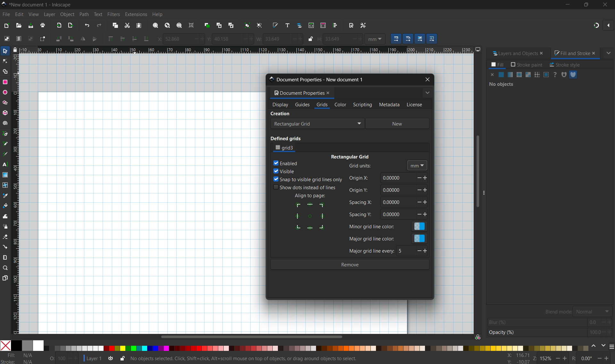This screenshot has width=615, height=364.
Task: Open the XML editor icon
Action: 311,25
